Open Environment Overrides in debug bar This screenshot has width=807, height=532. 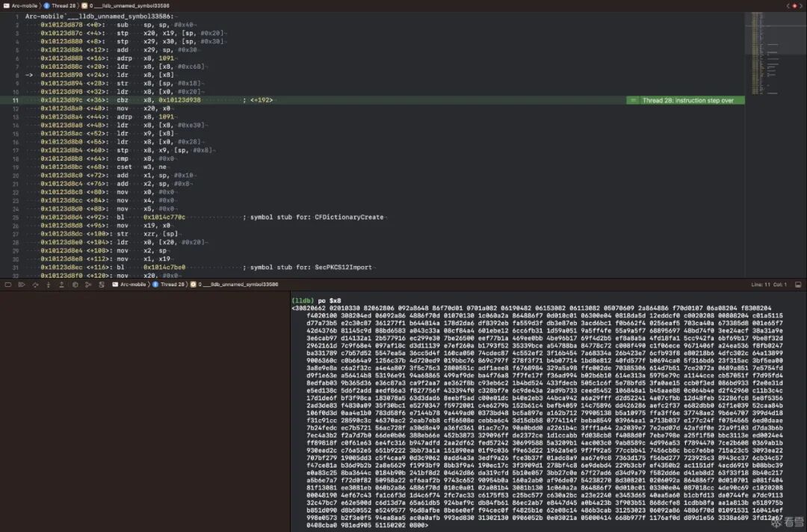(x=102, y=285)
